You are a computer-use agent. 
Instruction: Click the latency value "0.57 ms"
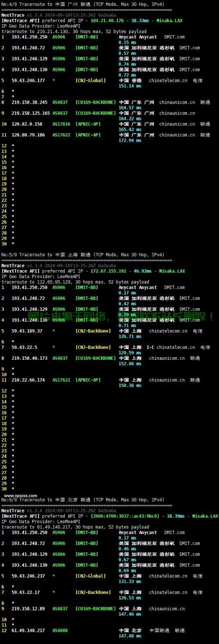click(x=127, y=53)
